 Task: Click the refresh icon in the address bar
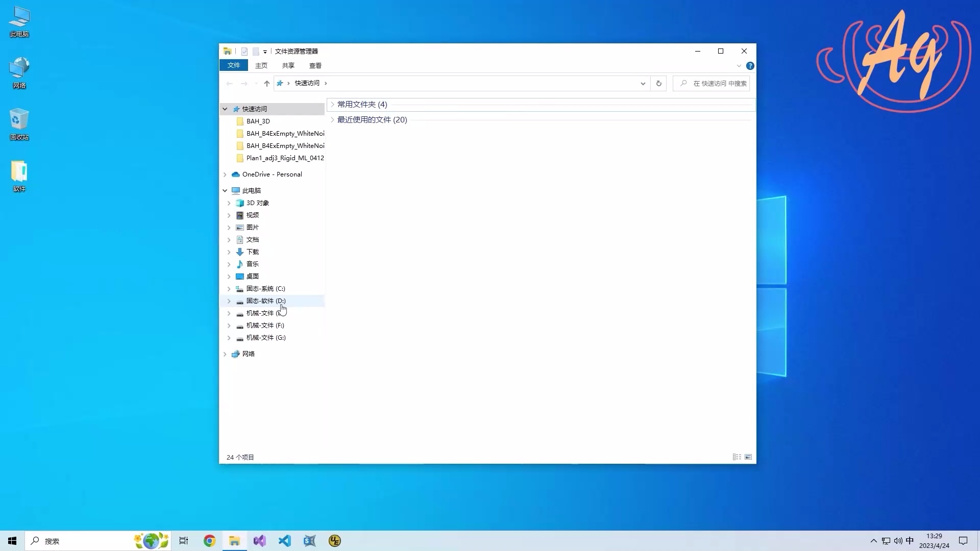coord(658,83)
